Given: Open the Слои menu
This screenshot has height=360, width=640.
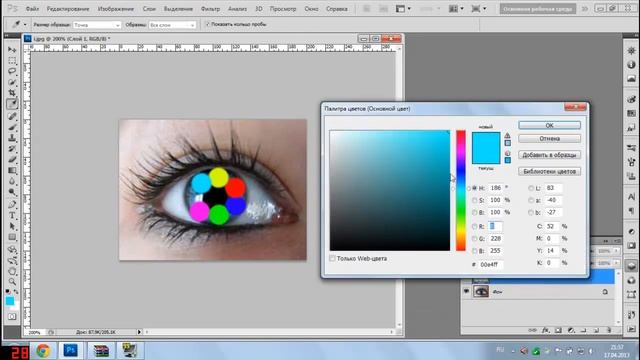Looking at the screenshot, I should click(x=149, y=9).
